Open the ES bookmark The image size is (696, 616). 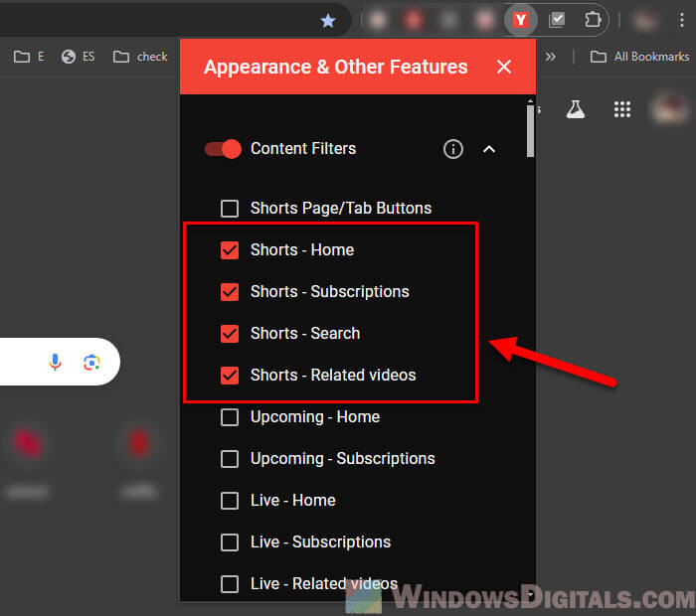[x=79, y=57]
